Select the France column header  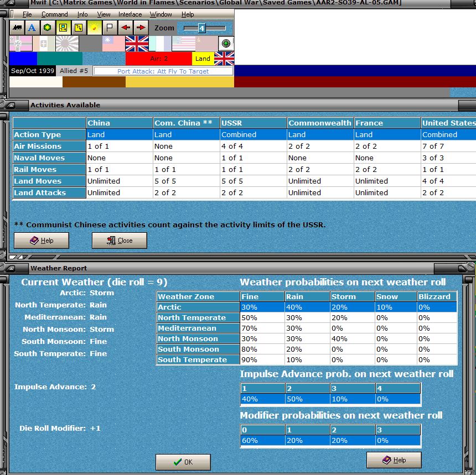pos(387,123)
